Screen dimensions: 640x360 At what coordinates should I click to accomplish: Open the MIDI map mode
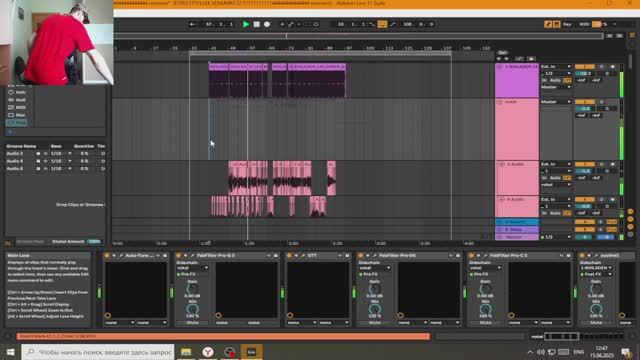click(x=584, y=24)
